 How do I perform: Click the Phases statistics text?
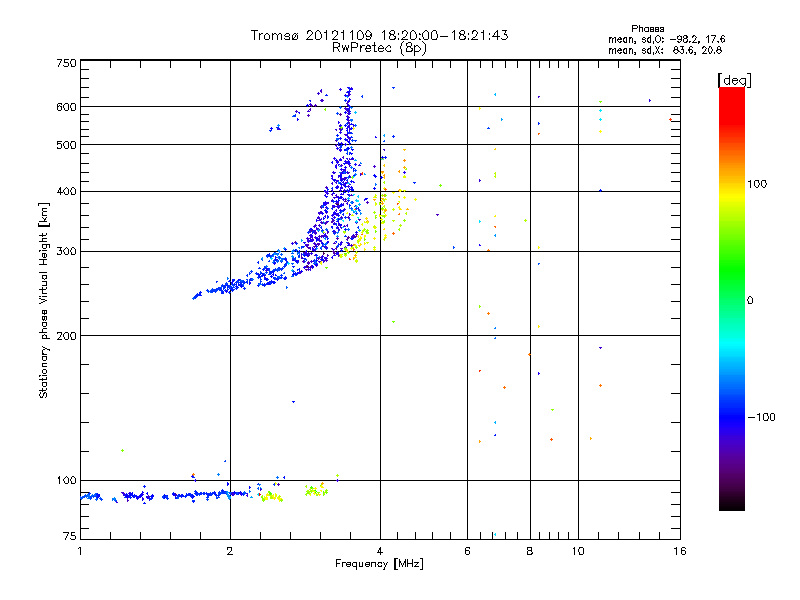coord(666,40)
